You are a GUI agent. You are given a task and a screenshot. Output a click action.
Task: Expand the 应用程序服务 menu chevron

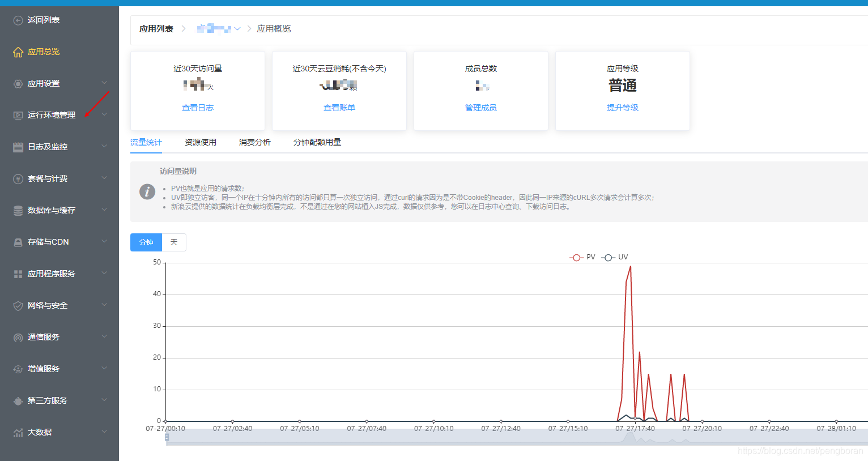pos(104,273)
